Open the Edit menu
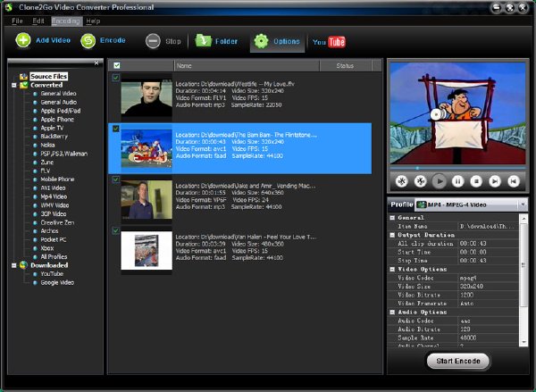The width and height of the screenshot is (536, 392). tap(38, 21)
